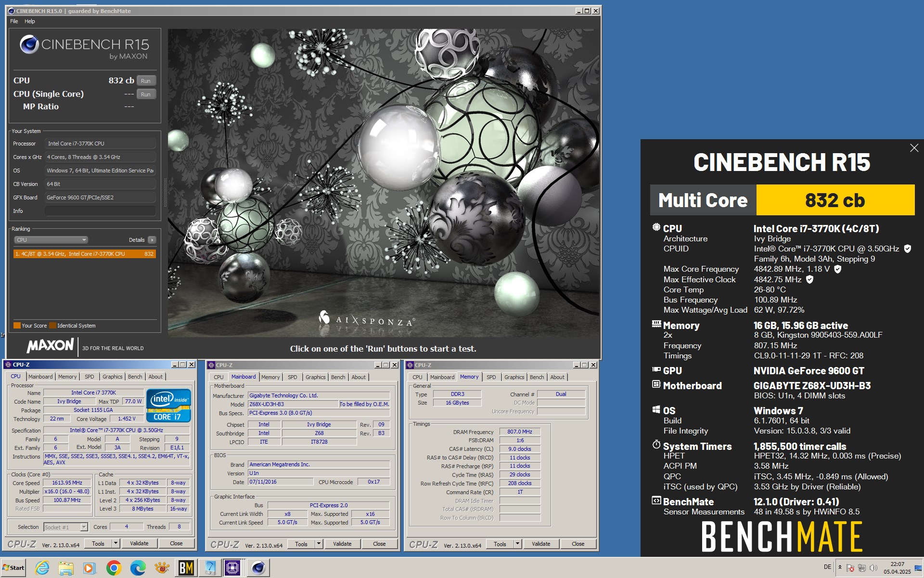
Task: Open Action Center flag icon in system tray
Action: pos(850,568)
